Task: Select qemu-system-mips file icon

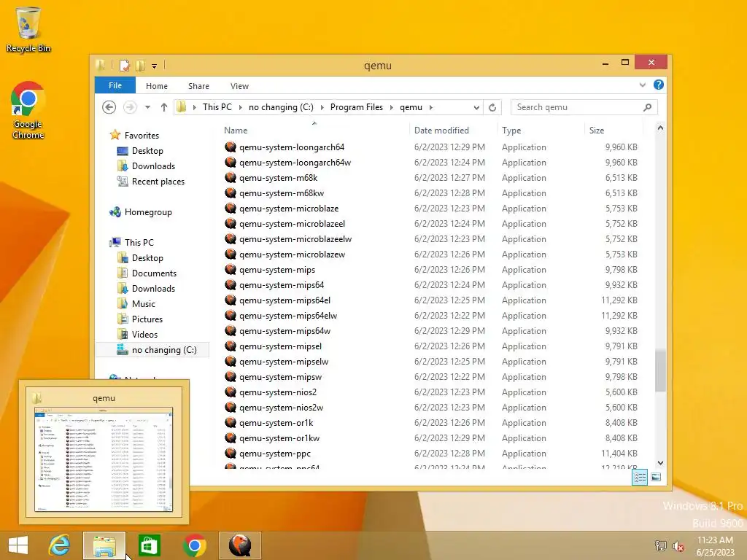Action: [231, 270]
